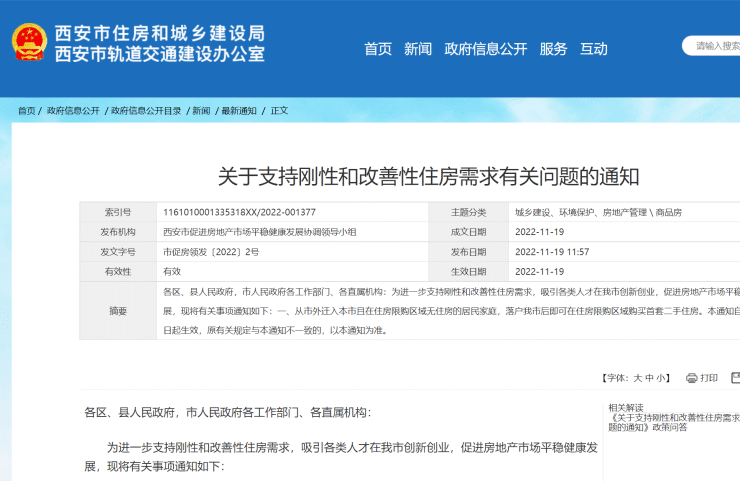The width and height of the screenshot is (740, 481).
Task: Click the 新闻 breadcrumb link
Action: (201, 111)
